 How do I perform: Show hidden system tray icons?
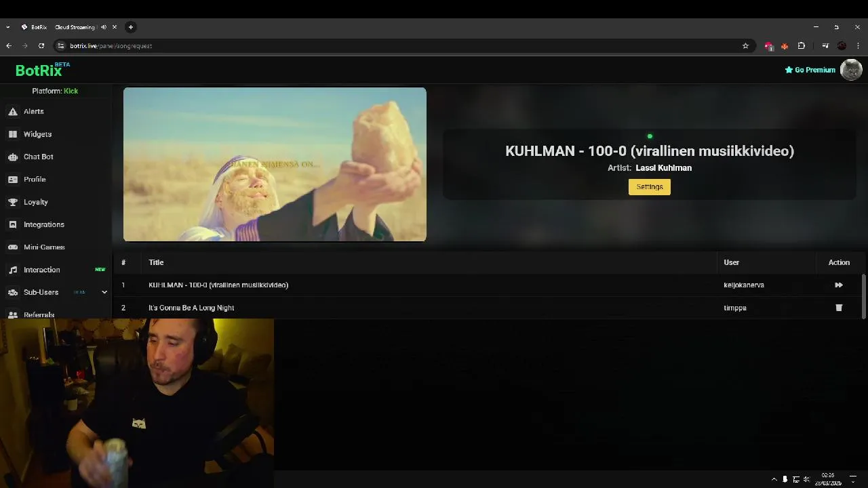pyautogui.click(x=774, y=479)
